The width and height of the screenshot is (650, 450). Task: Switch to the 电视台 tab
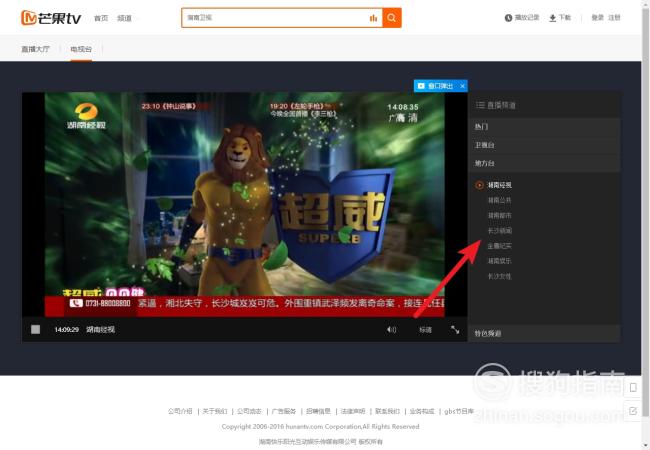81,49
